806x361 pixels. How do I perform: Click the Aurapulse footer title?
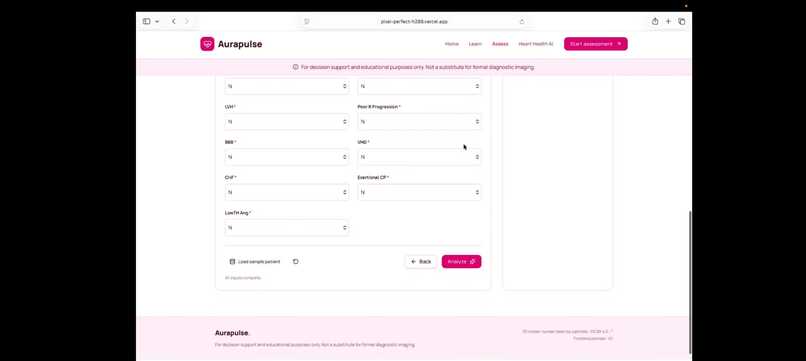(x=231, y=333)
